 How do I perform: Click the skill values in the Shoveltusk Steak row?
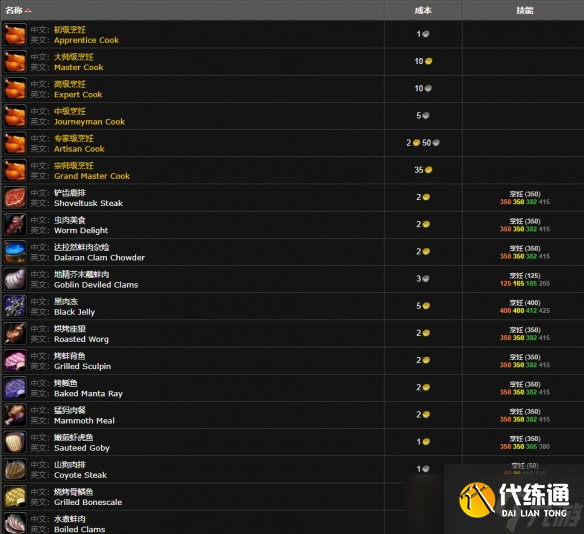(525, 202)
